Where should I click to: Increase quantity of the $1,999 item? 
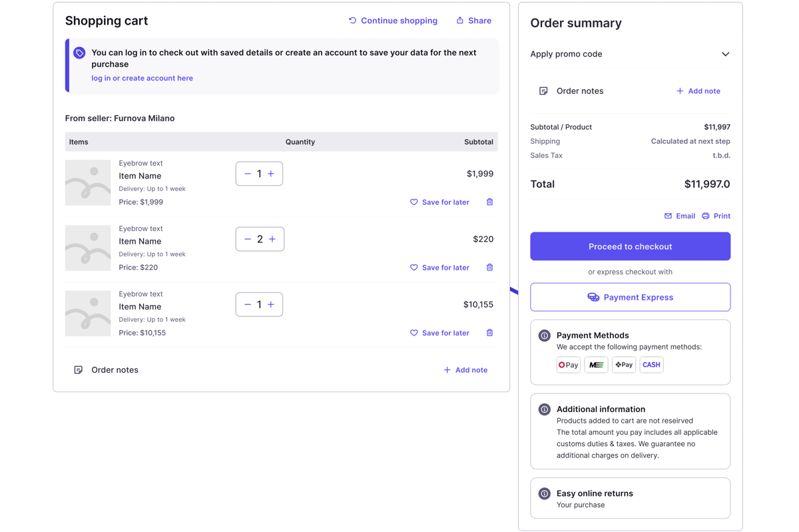[271, 174]
